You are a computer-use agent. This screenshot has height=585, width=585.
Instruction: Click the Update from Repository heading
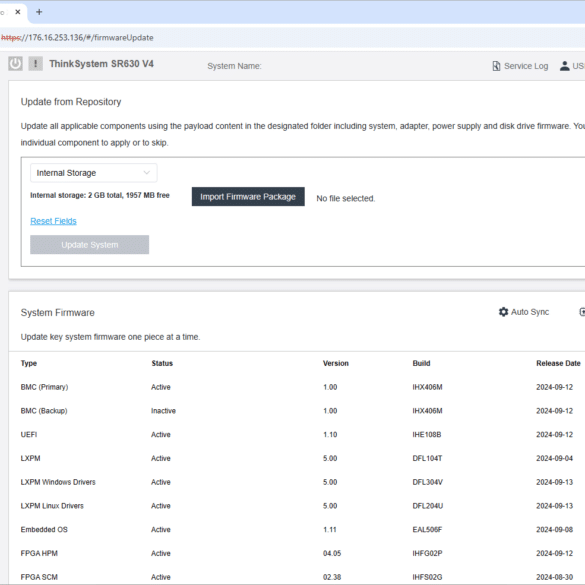coord(71,102)
